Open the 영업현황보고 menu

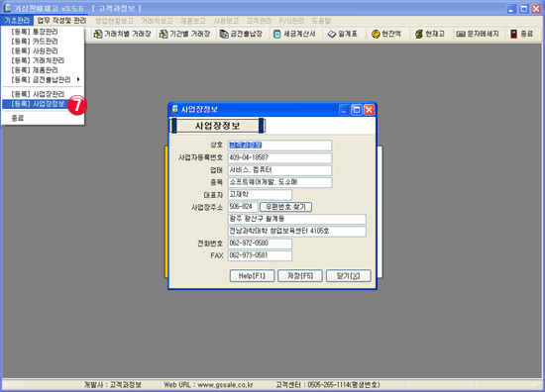[114, 21]
